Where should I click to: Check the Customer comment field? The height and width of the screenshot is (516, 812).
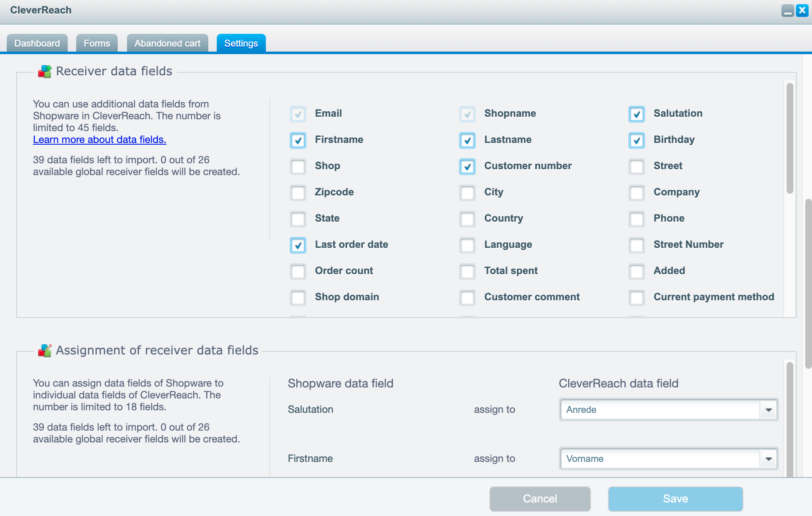point(467,298)
